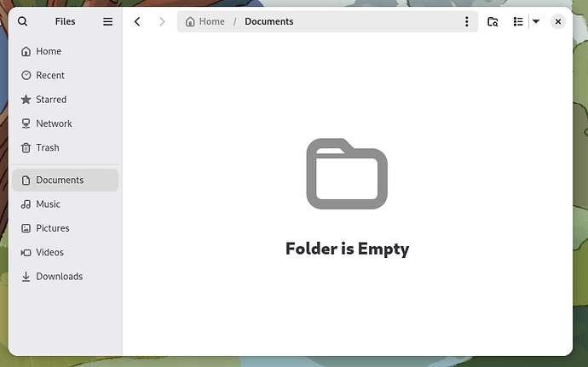
Task: Click the search folder icon in header
Action: (x=493, y=21)
